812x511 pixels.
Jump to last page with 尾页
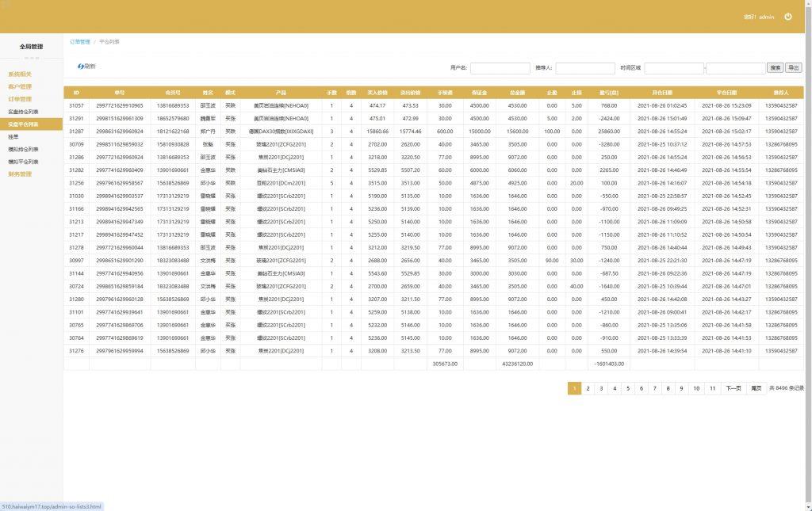point(756,388)
